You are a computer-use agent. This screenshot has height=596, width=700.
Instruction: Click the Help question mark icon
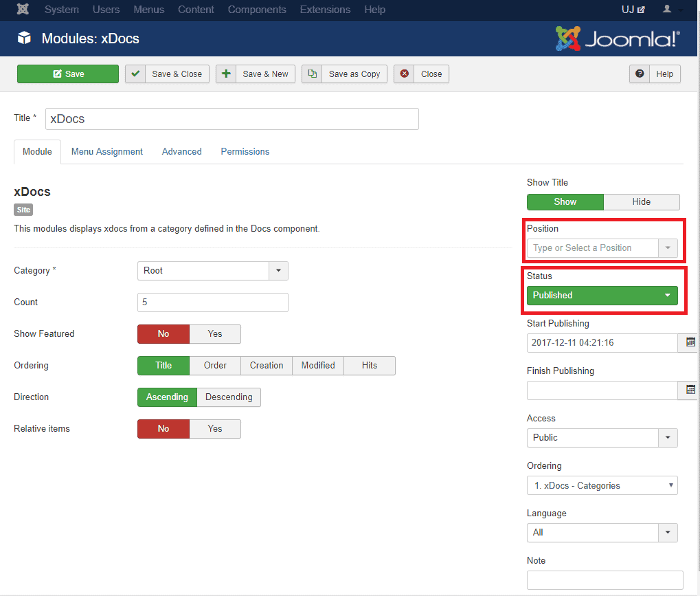point(640,74)
